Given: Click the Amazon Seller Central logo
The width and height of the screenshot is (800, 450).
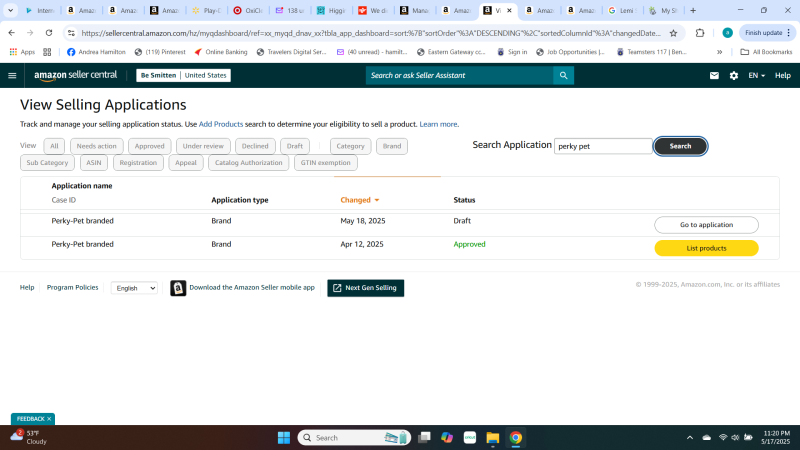Looking at the screenshot, I should [x=75, y=75].
